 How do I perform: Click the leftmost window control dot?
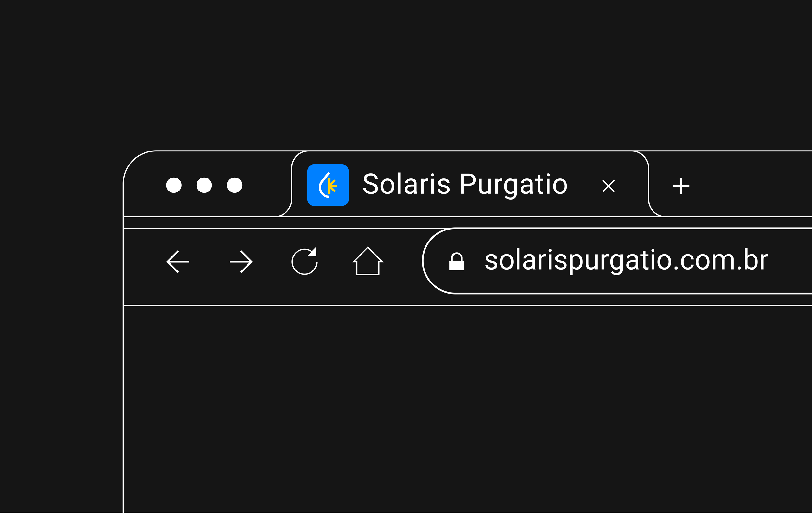coord(174,185)
